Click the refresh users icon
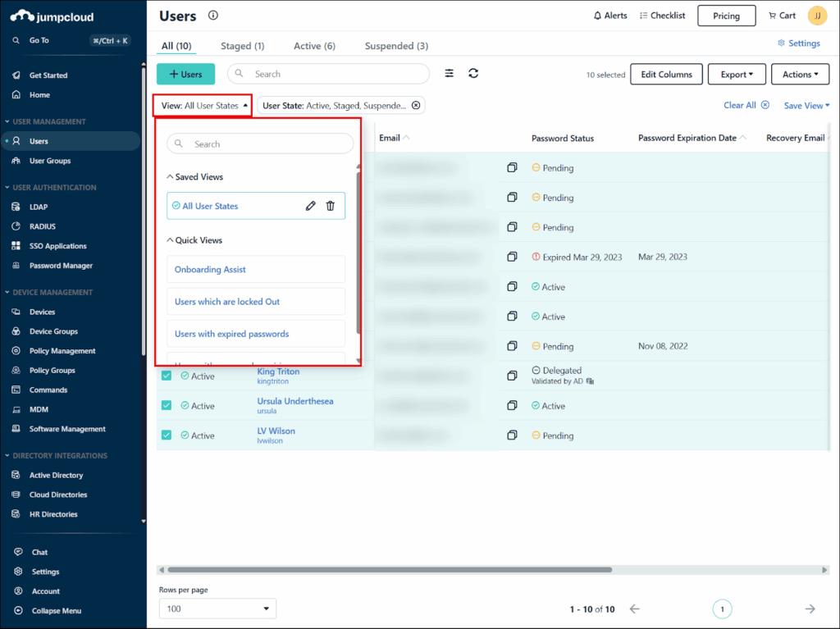This screenshot has height=629, width=840. click(x=473, y=74)
